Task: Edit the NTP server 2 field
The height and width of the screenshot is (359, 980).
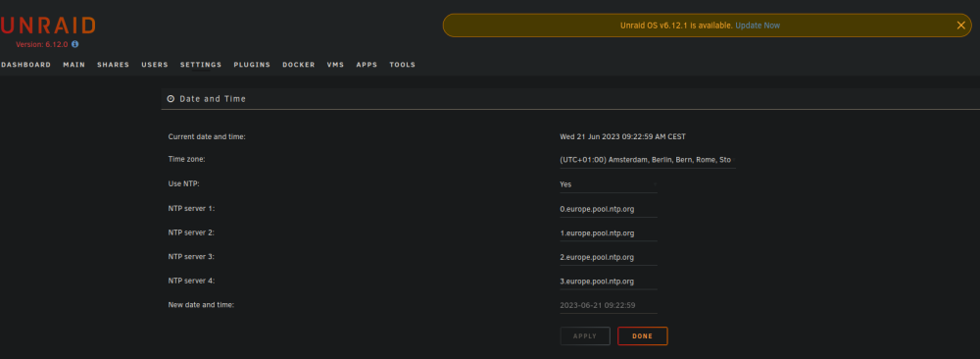Action: tap(609, 233)
